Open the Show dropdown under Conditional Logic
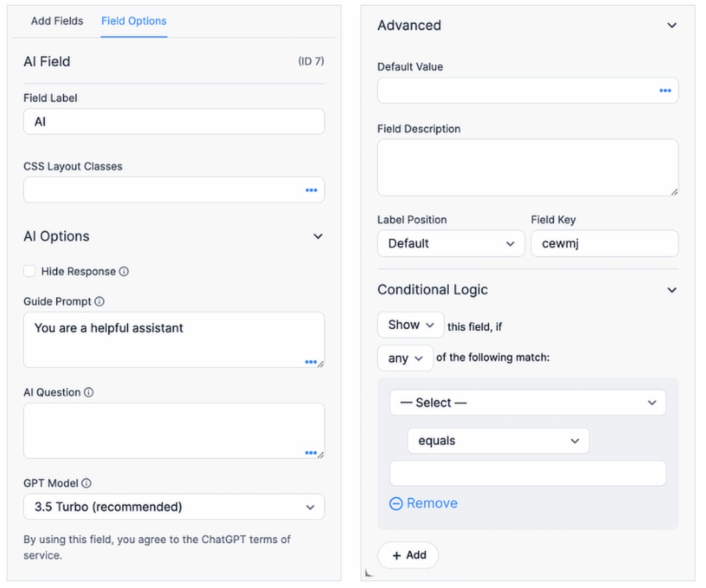 [410, 325]
